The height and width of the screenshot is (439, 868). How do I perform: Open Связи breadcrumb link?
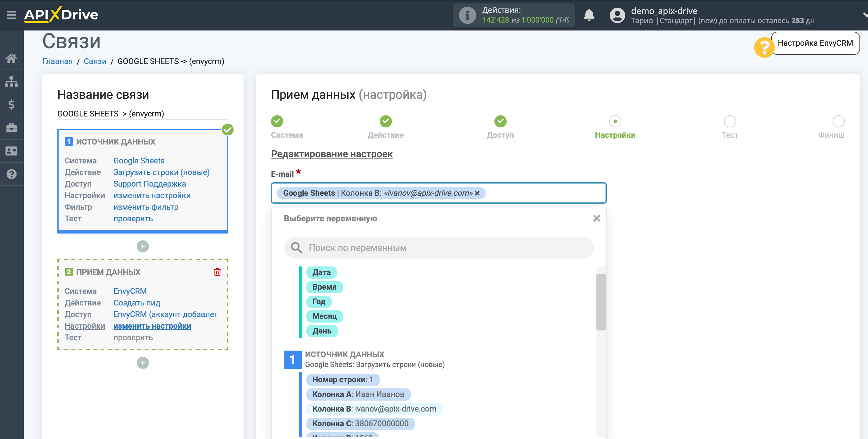pyautogui.click(x=95, y=61)
